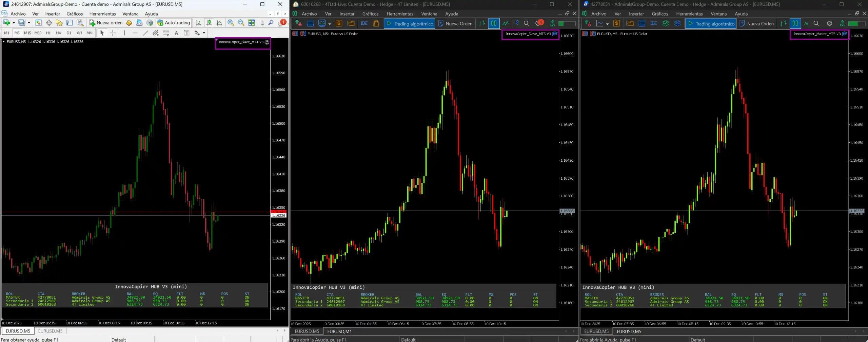
Task: Select the M15 timeframe in MT4
Action: (27, 33)
